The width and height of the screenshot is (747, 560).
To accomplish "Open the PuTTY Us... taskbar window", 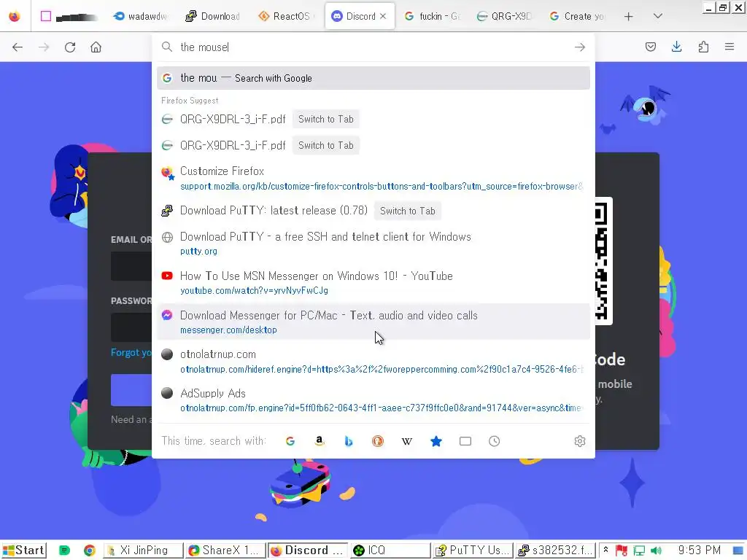I will tap(473, 551).
